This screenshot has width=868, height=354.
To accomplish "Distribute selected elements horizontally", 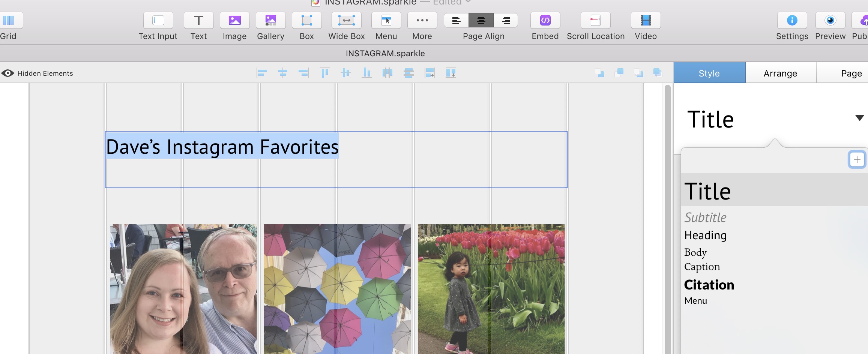I will (387, 73).
